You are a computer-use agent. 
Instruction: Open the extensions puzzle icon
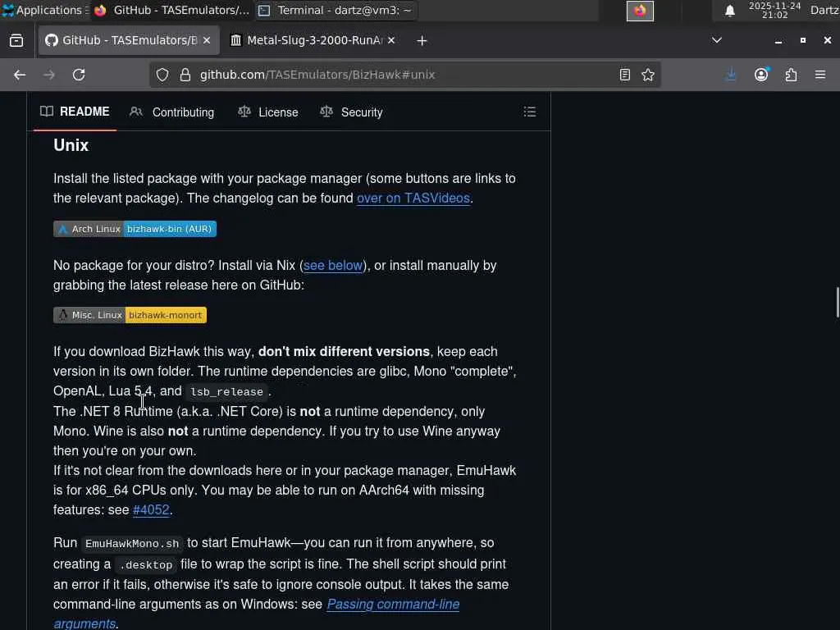click(x=792, y=75)
